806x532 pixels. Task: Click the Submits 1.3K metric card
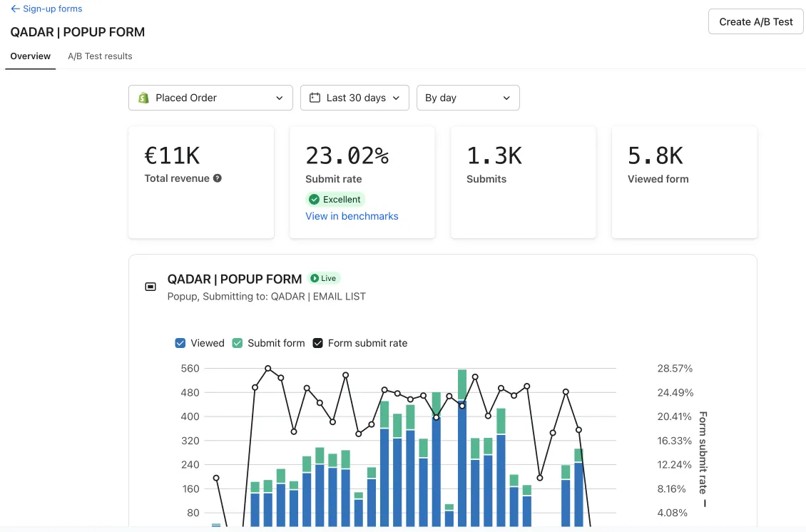coord(523,182)
